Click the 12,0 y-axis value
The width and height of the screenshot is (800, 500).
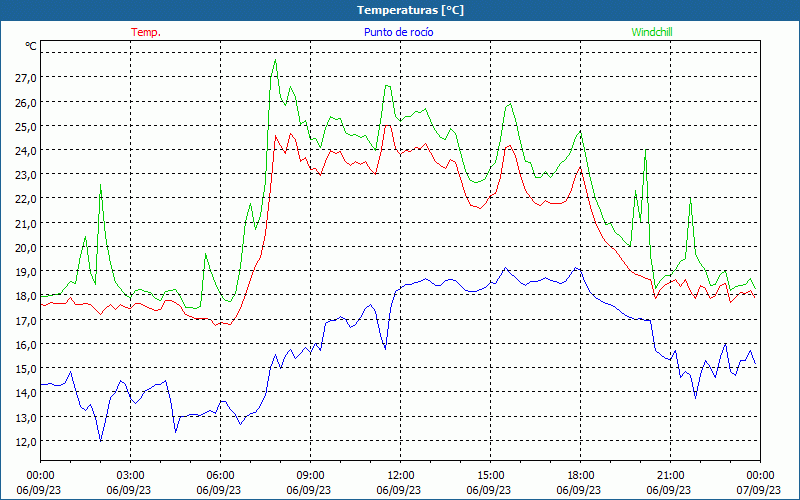[26, 441]
